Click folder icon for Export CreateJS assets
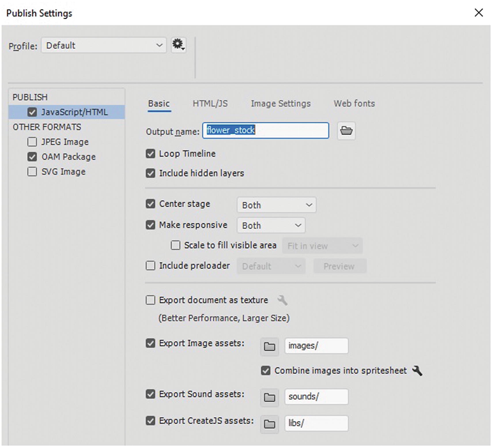493x448 pixels. (269, 424)
